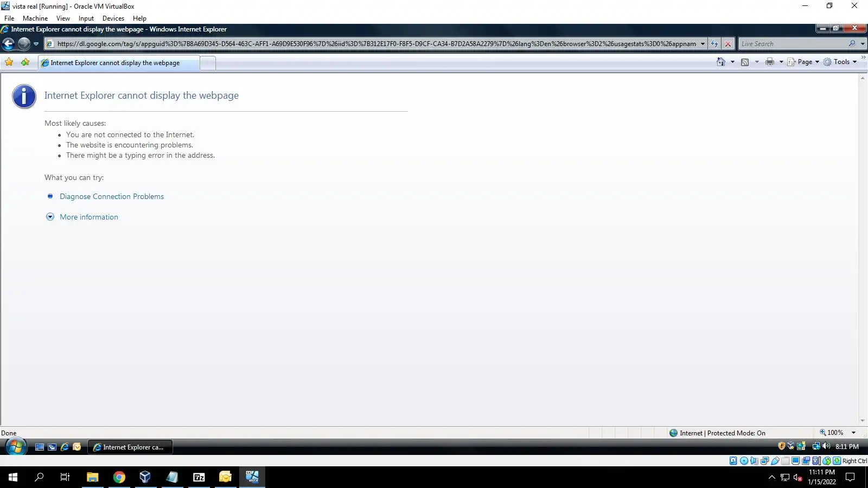The image size is (868, 488).
Task: Click the Add to Favorites star-plus icon
Action: (x=25, y=62)
